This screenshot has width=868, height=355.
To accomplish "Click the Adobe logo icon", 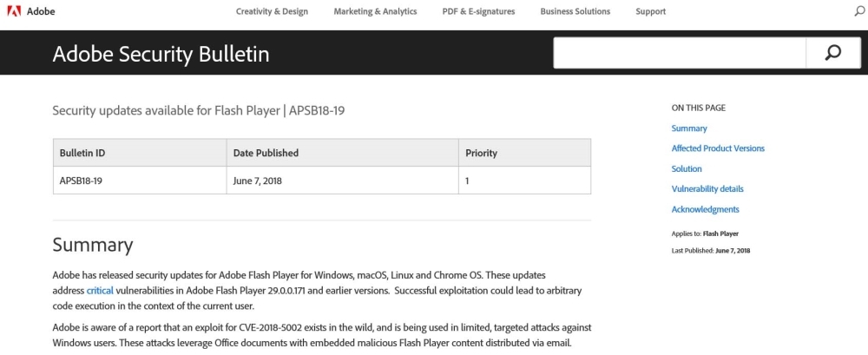I will coord(15,11).
